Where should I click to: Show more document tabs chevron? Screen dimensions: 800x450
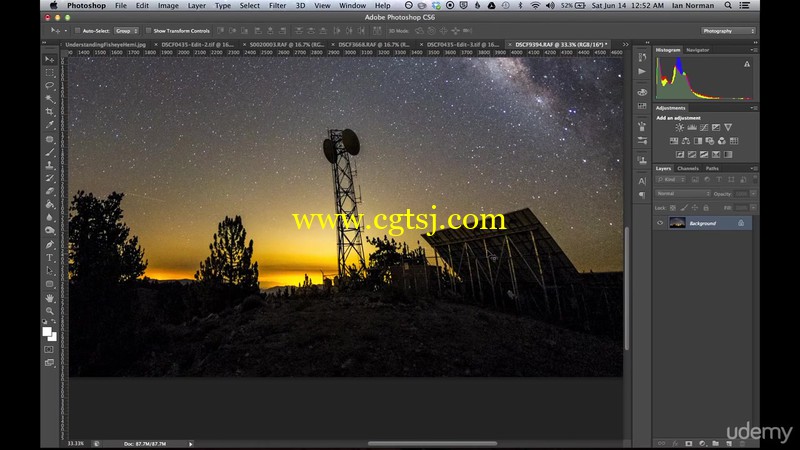click(626, 44)
